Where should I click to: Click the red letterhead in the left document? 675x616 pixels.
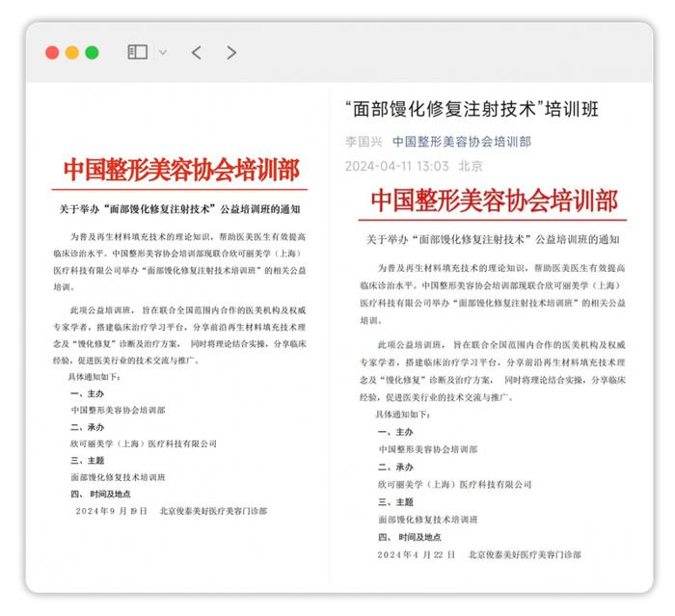tap(181, 170)
